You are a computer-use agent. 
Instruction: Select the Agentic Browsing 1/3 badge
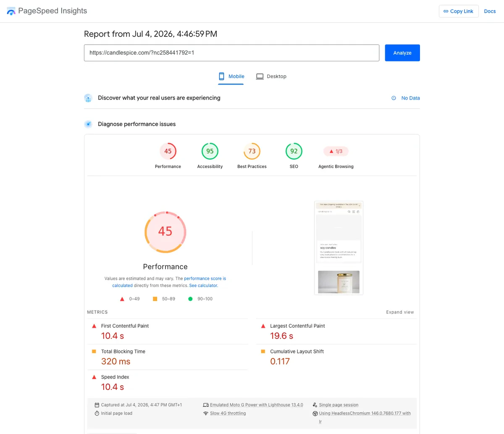(x=336, y=151)
